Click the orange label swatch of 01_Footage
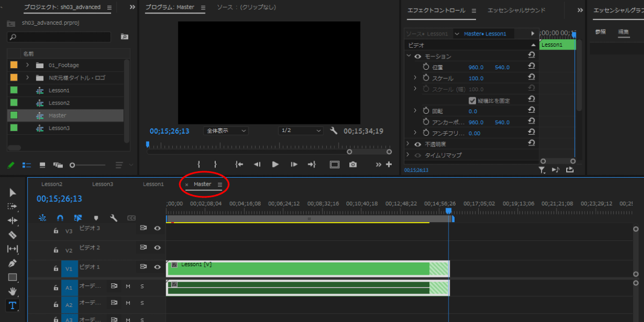Screen dimensions: 644x322 pos(14,65)
